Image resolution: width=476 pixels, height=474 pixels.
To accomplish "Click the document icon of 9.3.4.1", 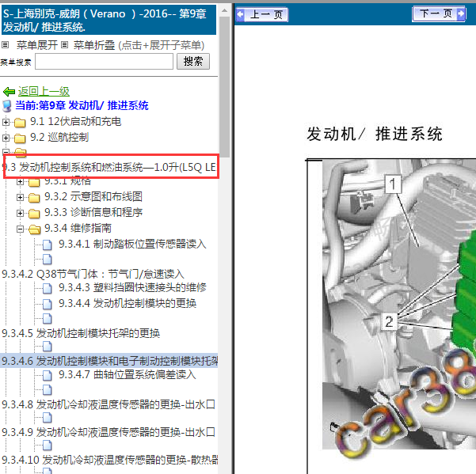I will click(47, 245).
